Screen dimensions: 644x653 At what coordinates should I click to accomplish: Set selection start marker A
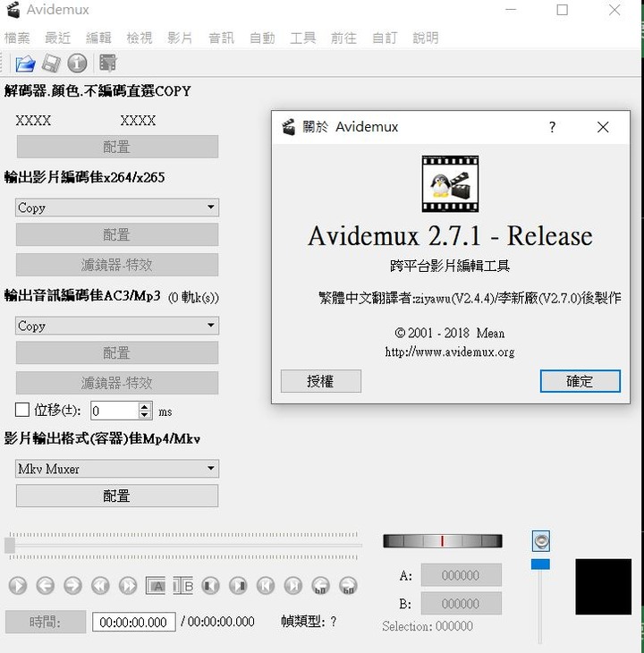pos(156,586)
